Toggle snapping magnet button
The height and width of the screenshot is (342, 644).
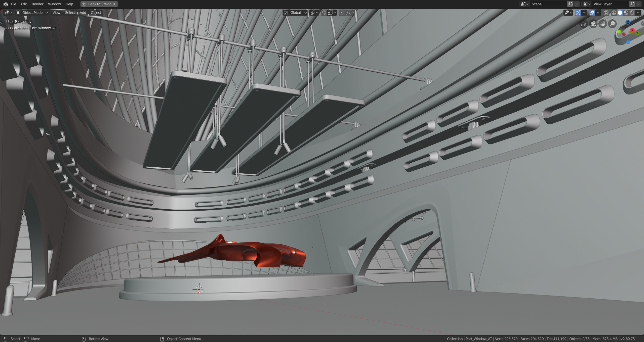(x=324, y=13)
